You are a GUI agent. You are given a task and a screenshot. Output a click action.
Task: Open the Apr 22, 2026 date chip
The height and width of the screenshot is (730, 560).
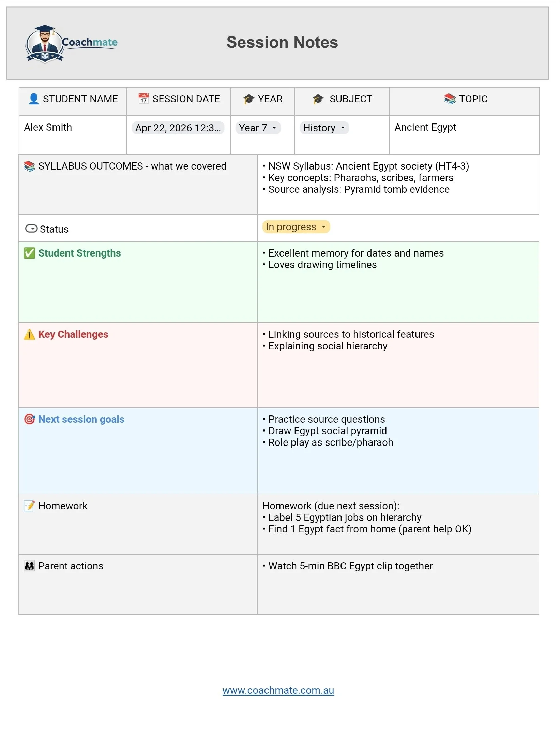(178, 128)
